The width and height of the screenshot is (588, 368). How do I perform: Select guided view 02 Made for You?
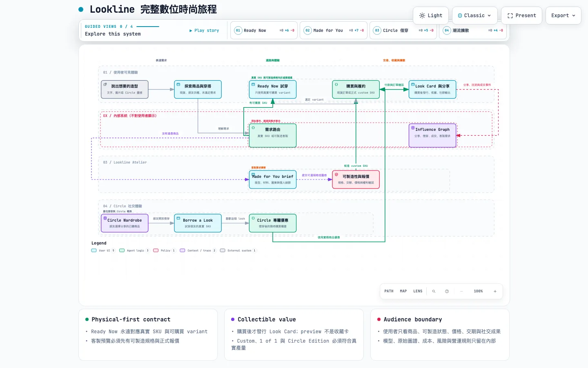tap(334, 30)
